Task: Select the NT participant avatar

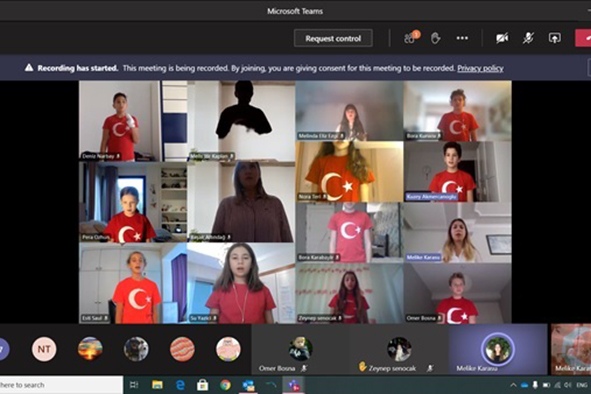Action: 44,349
